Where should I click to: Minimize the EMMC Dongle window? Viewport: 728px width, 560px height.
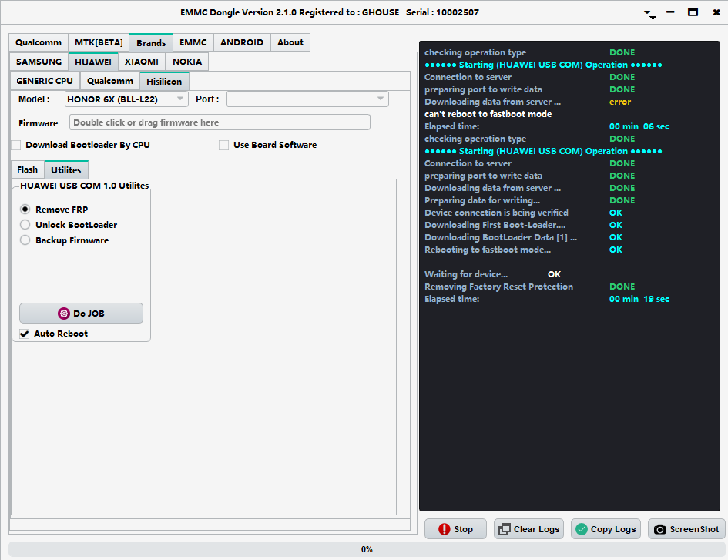pyautogui.click(x=670, y=12)
